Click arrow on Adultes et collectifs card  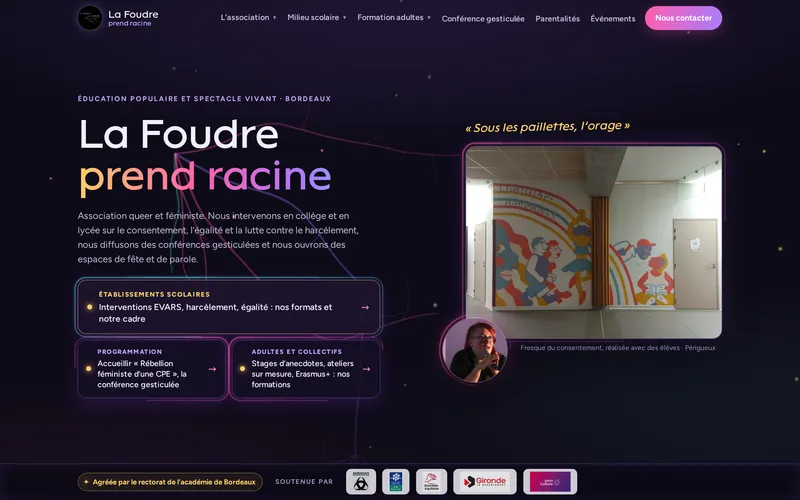pos(366,369)
